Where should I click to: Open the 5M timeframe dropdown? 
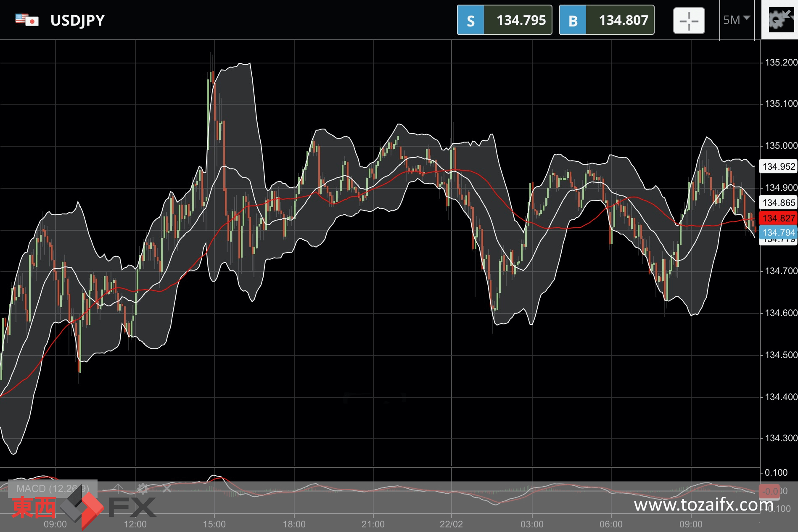point(736,20)
